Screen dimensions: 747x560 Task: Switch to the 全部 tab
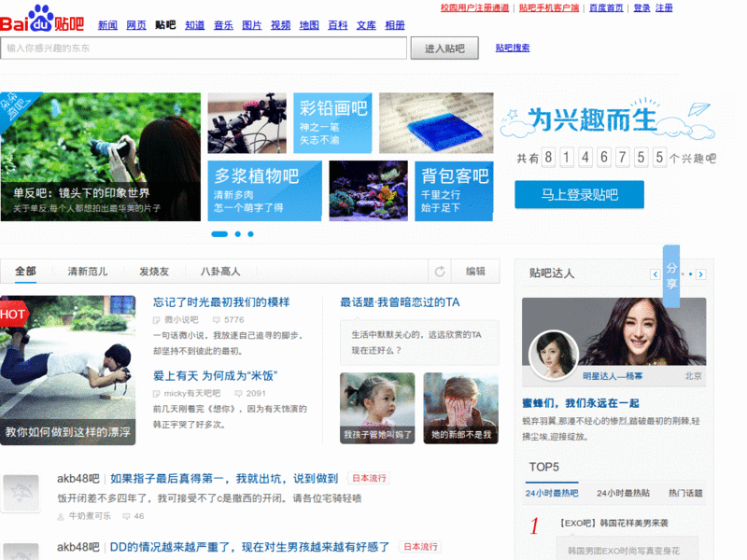tap(25, 272)
